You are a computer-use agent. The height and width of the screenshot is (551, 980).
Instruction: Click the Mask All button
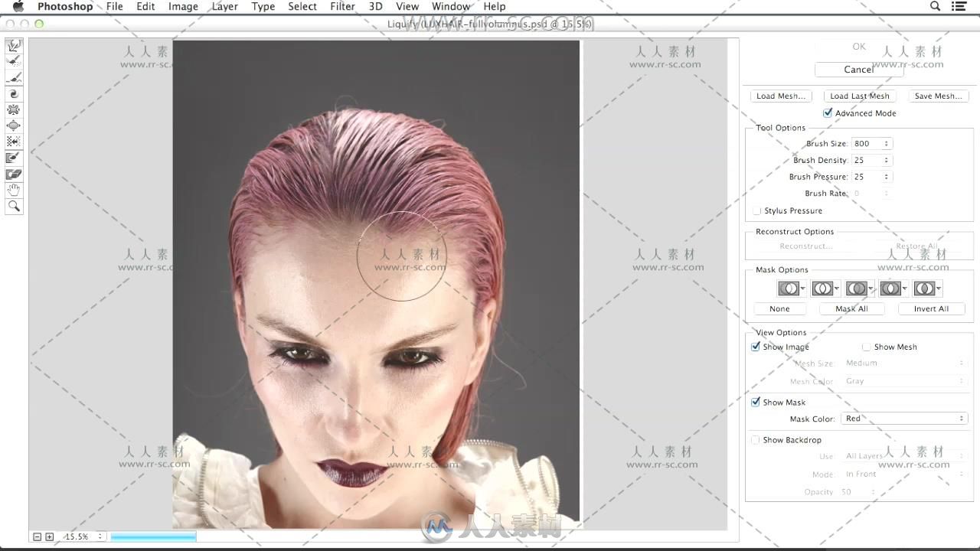(851, 308)
